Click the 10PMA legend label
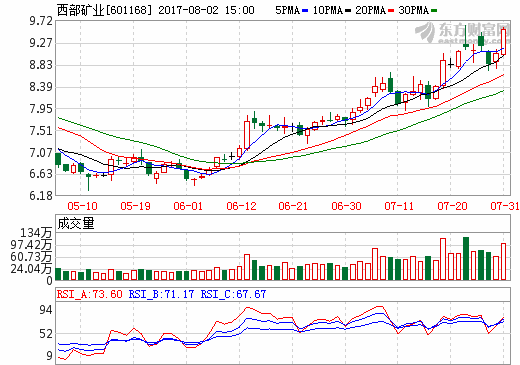This screenshot has height=365, width=520. click(x=328, y=10)
